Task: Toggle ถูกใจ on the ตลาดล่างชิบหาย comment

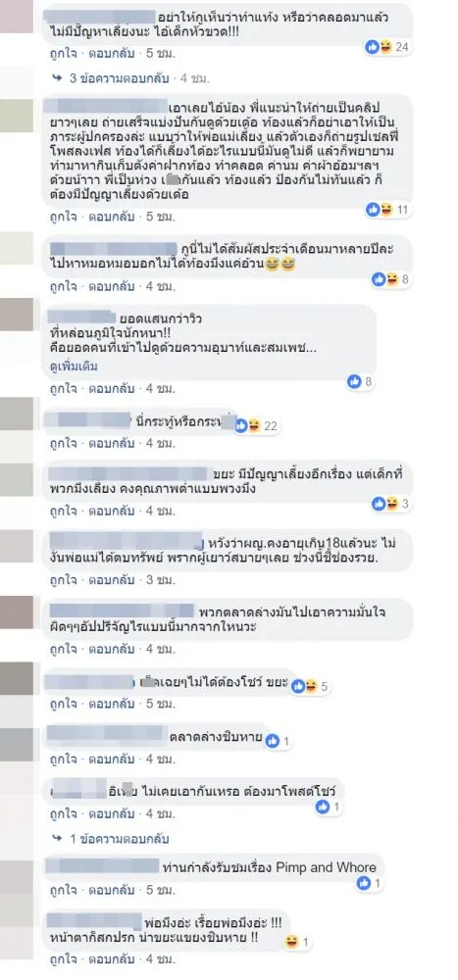Action: (63, 759)
